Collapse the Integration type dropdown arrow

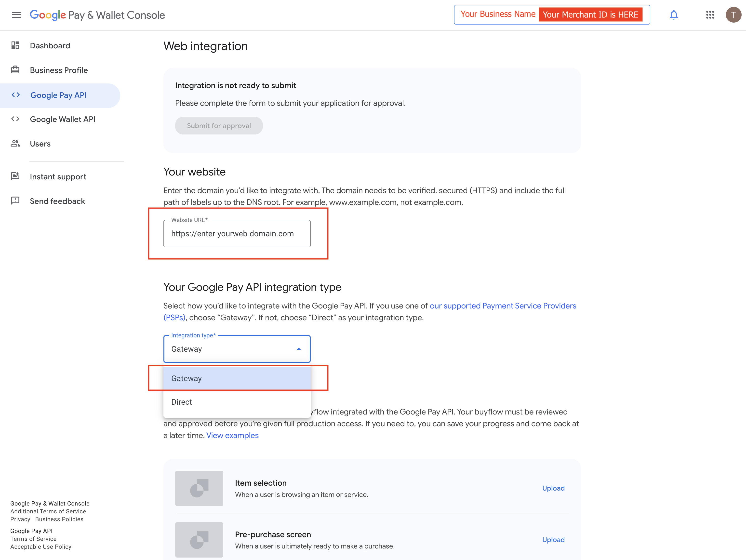click(x=298, y=349)
